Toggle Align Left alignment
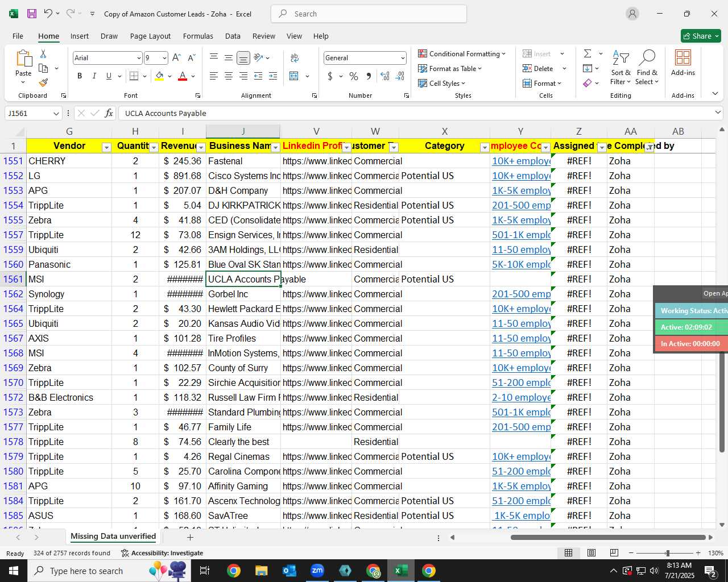 point(214,76)
